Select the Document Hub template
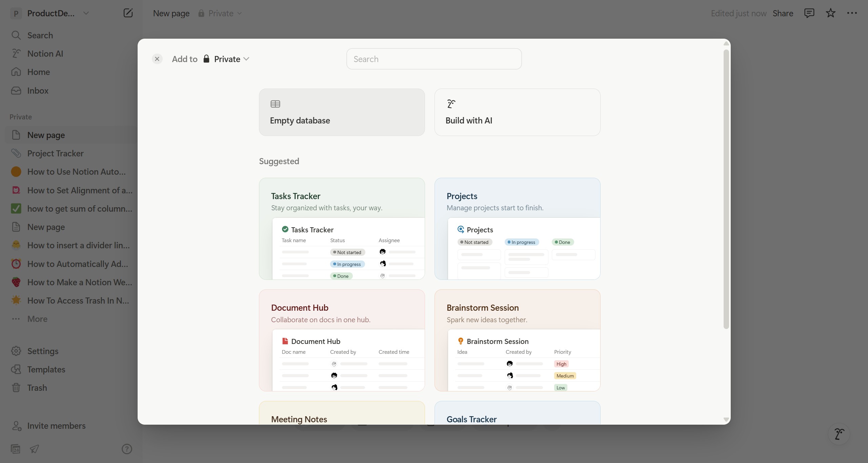868x463 pixels. [342, 340]
